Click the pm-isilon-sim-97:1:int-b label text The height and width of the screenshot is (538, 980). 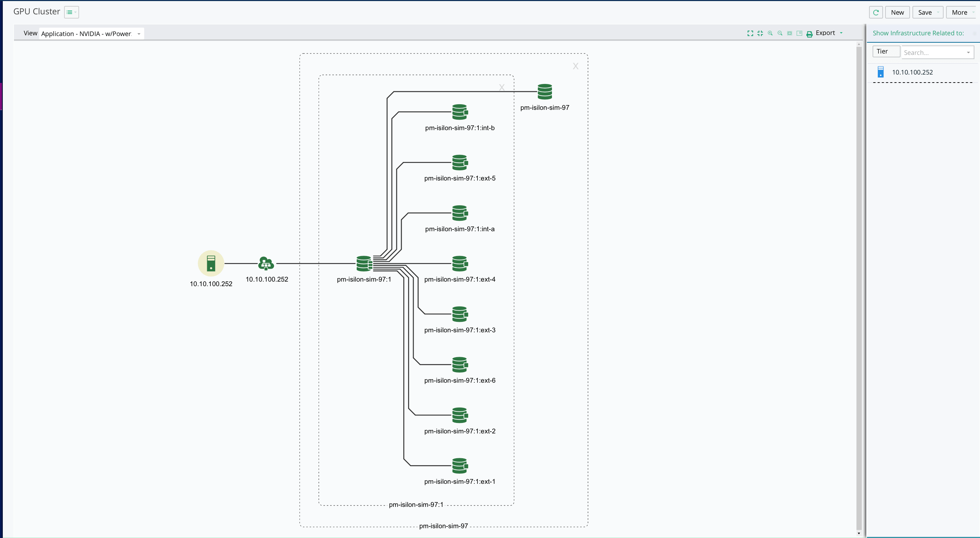[x=460, y=128]
